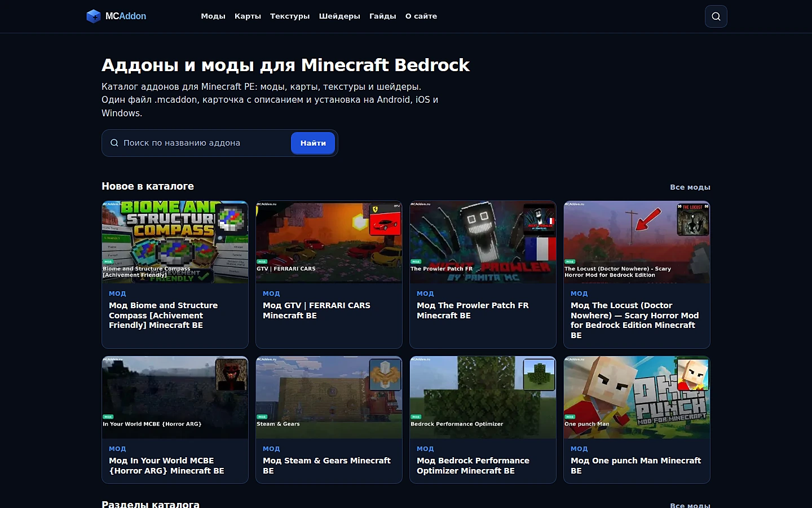Click the МОД tag on the Biome Compass card
812x508 pixels.
[x=117, y=294]
